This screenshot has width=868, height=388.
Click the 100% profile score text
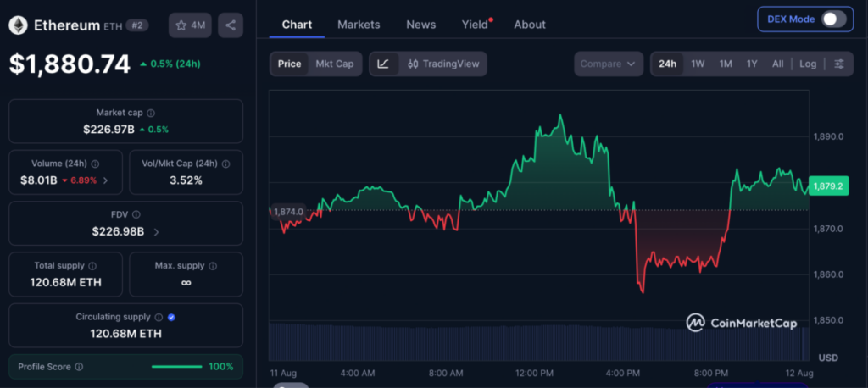(x=221, y=367)
